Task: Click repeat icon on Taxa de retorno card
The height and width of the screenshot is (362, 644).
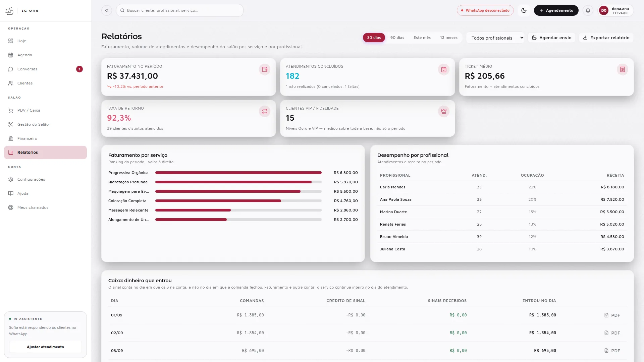Action: [265, 111]
